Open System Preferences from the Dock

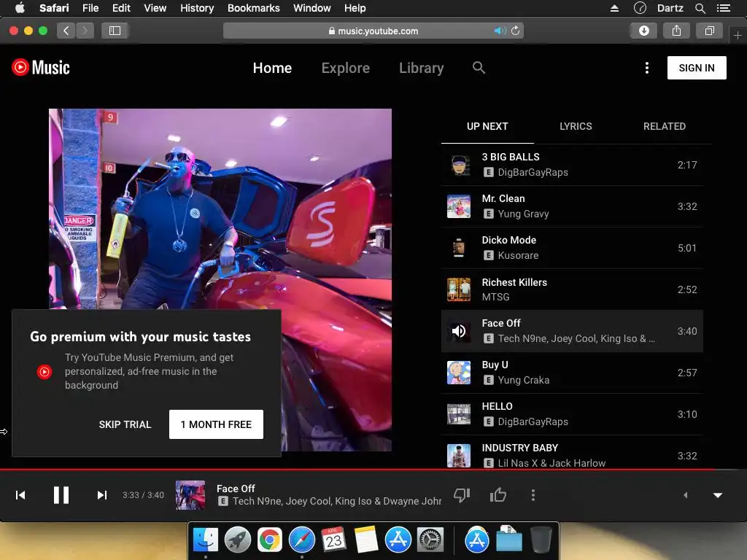point(430,540)
